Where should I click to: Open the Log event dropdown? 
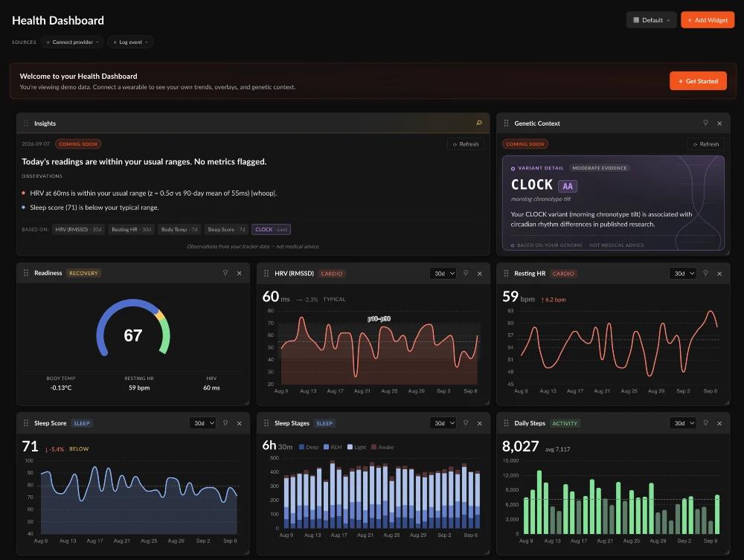pyautogui.click(x=130, y=42)
